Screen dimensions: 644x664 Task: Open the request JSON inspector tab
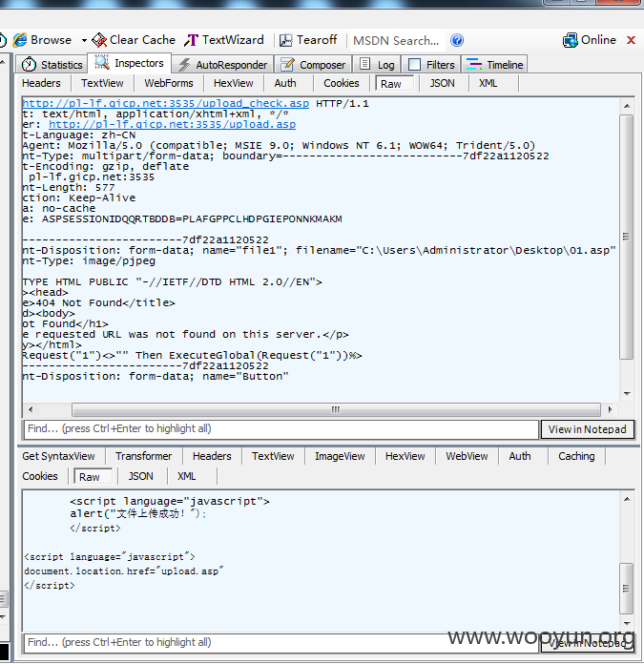[x=442, y=83]
